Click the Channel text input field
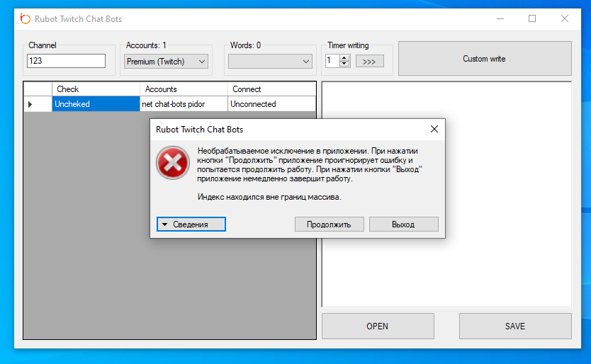Image resolution: width=591 pixels, height=364 pixels. [66, 61]
